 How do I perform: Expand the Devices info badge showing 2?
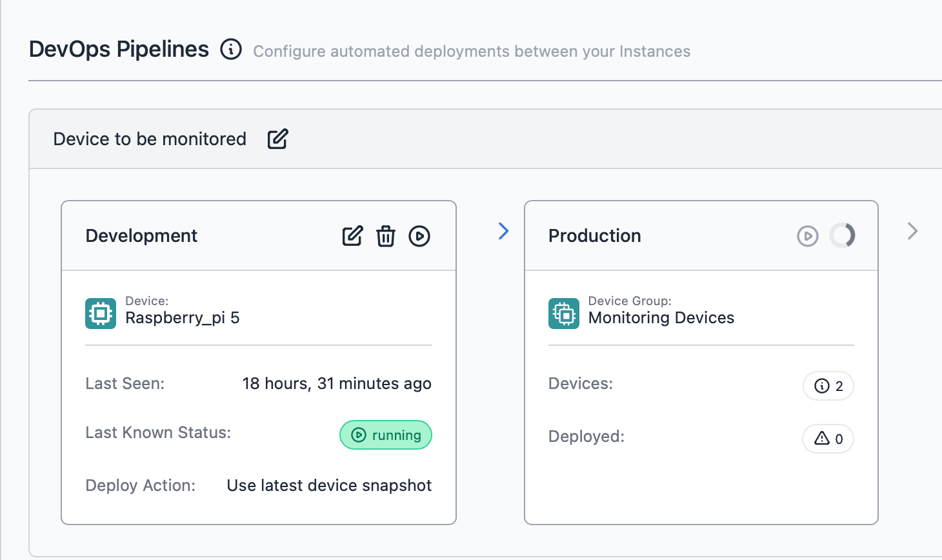[828, 386]
